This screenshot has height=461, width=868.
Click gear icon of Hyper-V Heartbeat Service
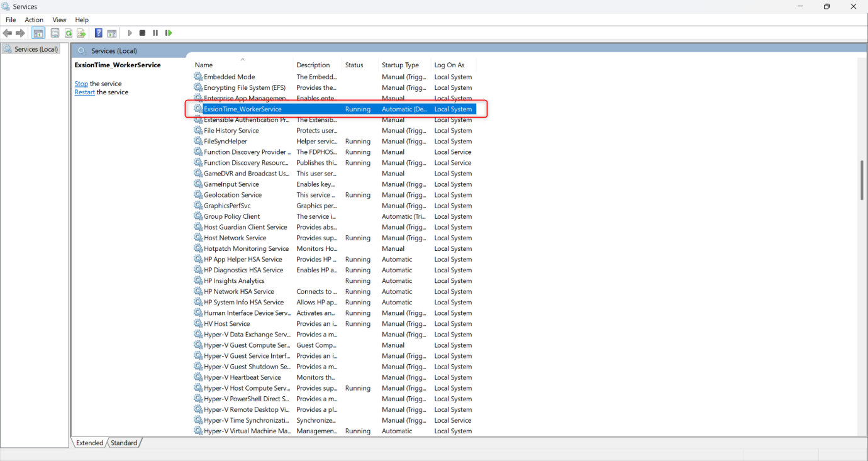click(x=198, y=377)
